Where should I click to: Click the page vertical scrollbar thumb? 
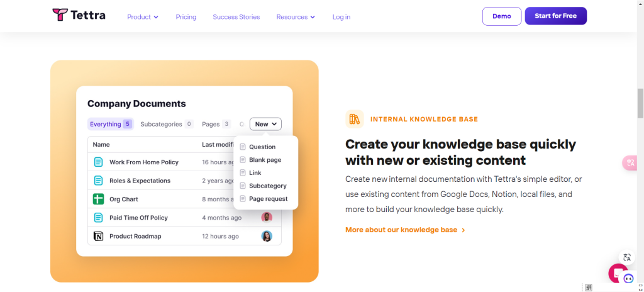click(x=640, y=103)
